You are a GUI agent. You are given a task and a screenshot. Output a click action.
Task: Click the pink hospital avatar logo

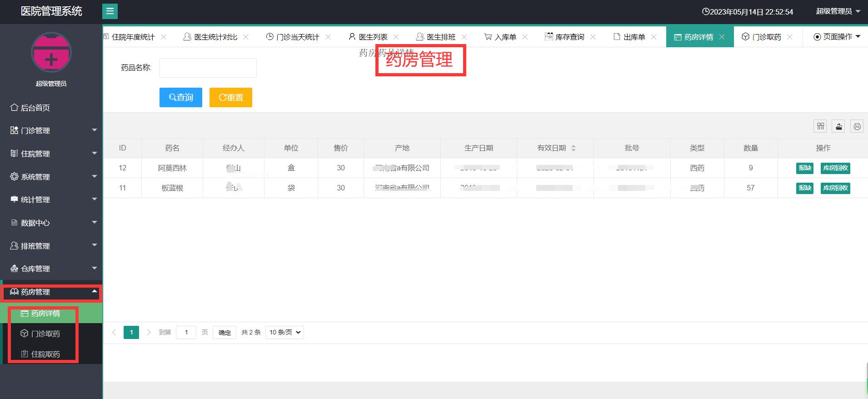pos(51,53)
